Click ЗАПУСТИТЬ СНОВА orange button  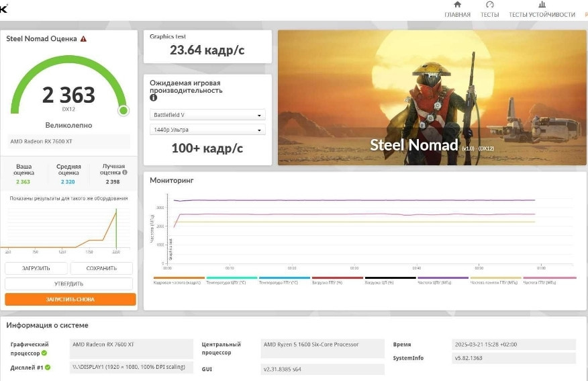[x=70, y=300]
